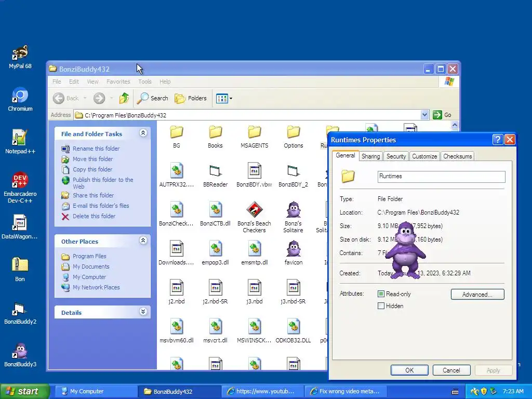Select the MSAGENTS folder
The width and height of the screenshot is (532, 399).
tap(254, 137)
